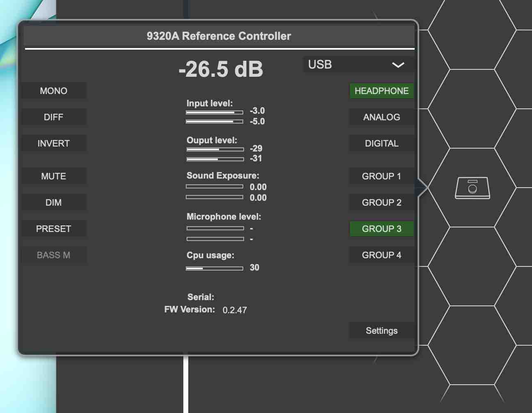
Task: Toggle the PRESET button
Action: [54, 229]
